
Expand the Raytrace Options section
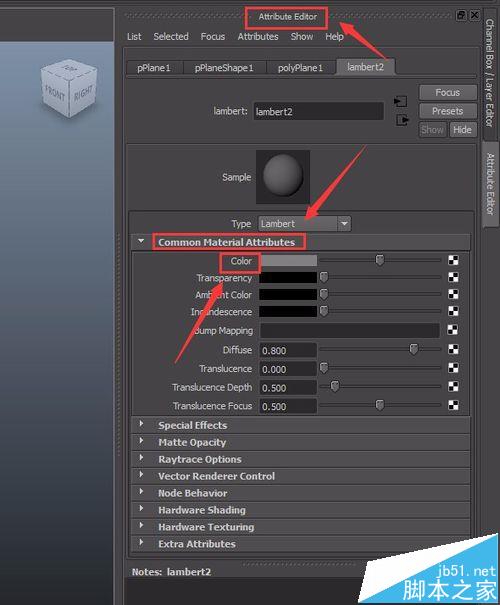click(x=141, y=458)
